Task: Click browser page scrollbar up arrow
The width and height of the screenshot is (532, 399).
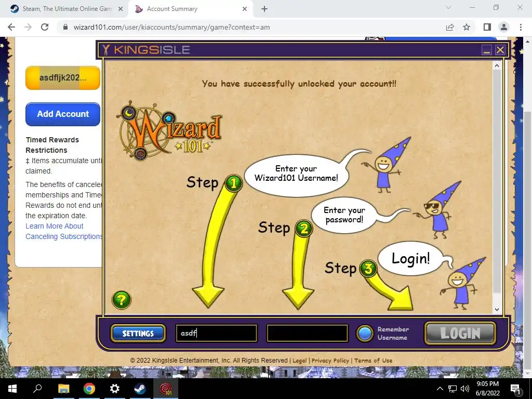Action: [528, 41]
